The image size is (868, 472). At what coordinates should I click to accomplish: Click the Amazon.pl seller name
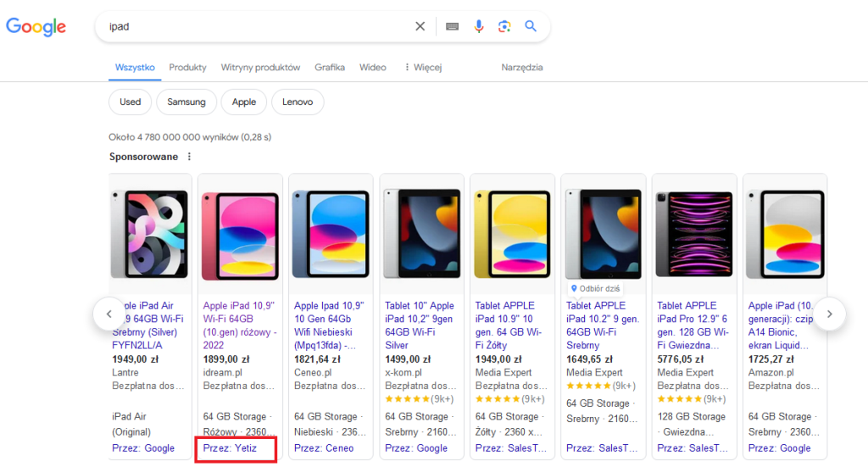[771, 372]
